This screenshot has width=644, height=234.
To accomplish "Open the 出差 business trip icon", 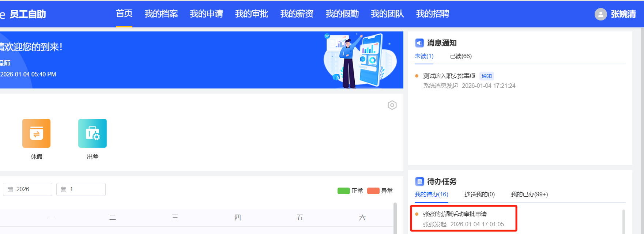I will coord(93,133).
